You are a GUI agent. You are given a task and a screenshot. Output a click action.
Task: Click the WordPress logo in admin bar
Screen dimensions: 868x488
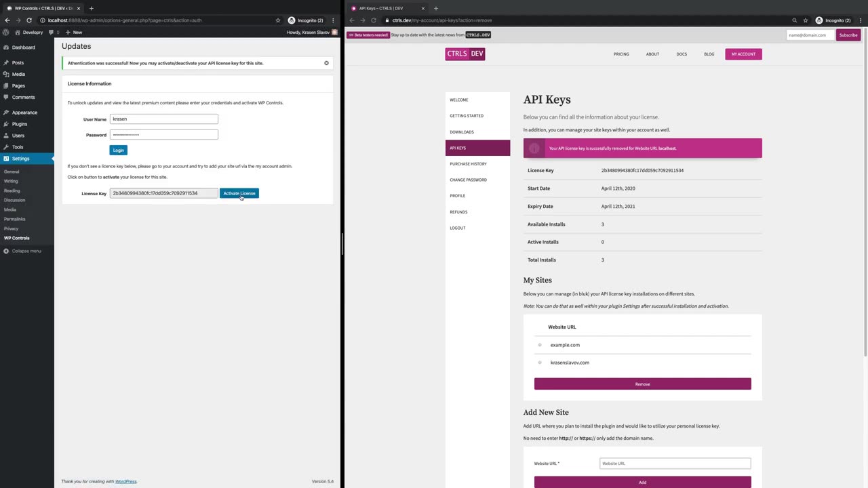[6, 32]
